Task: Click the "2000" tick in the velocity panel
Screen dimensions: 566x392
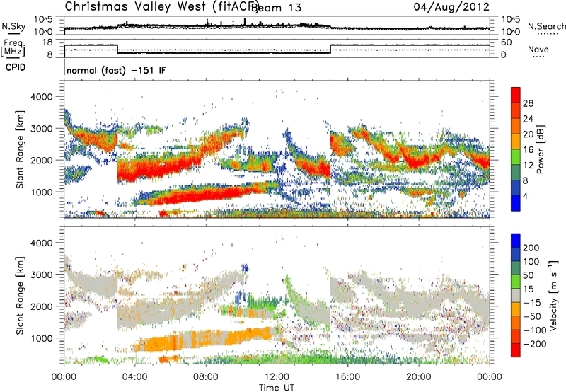Action: click(41, 306)
